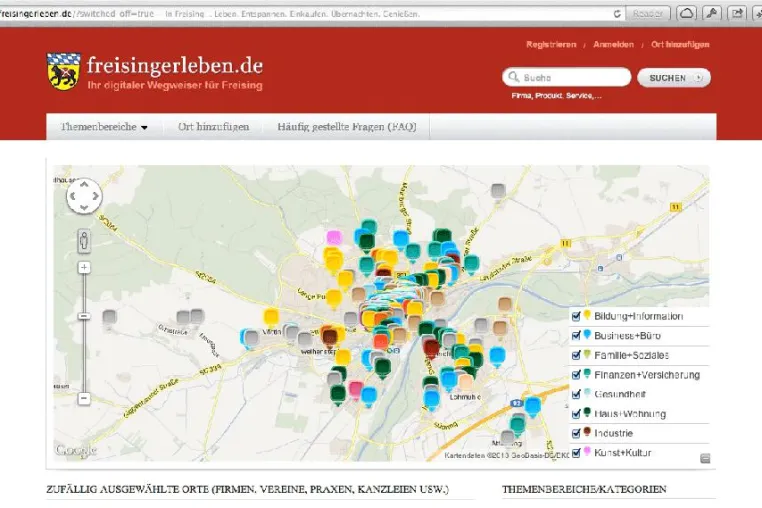Click the Anmelden link
Image resolution: width=762 pixels, height=508 pixels.
pos(613,44)
